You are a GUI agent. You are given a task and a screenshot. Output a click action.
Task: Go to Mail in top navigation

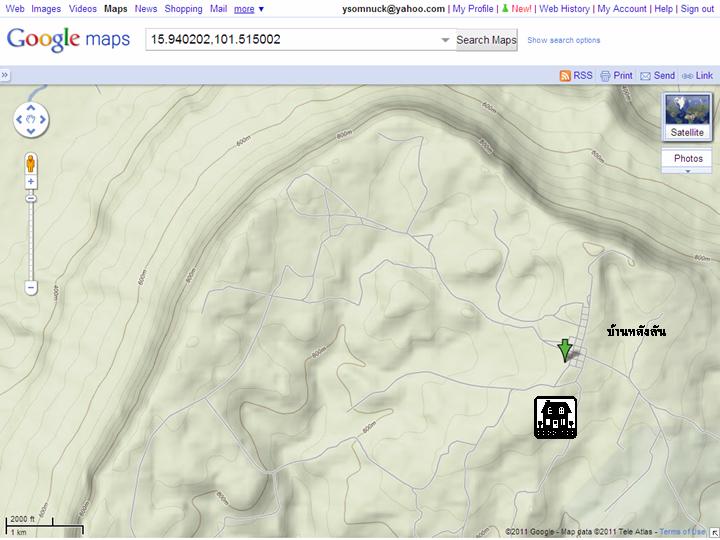coord(218,9)
